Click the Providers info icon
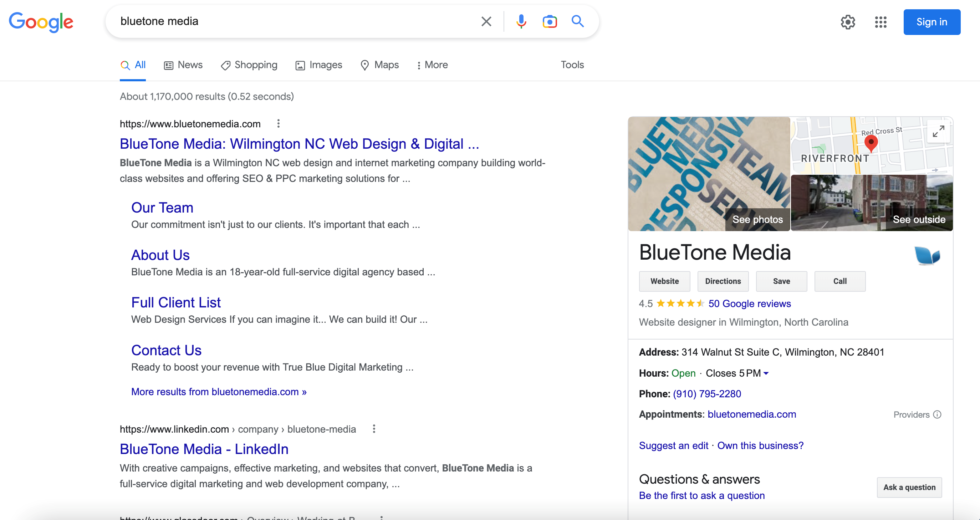The height and width of the screenshot is (520, 980). [938, 414]
